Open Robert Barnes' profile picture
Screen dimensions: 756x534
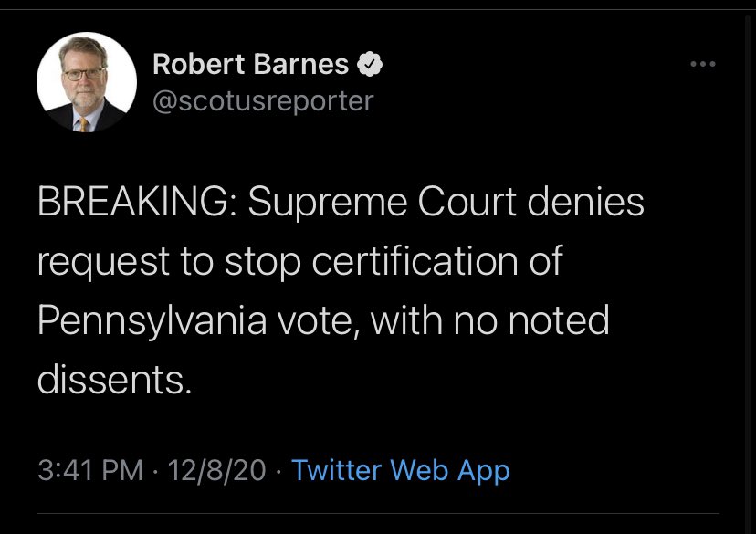point(87,82)
